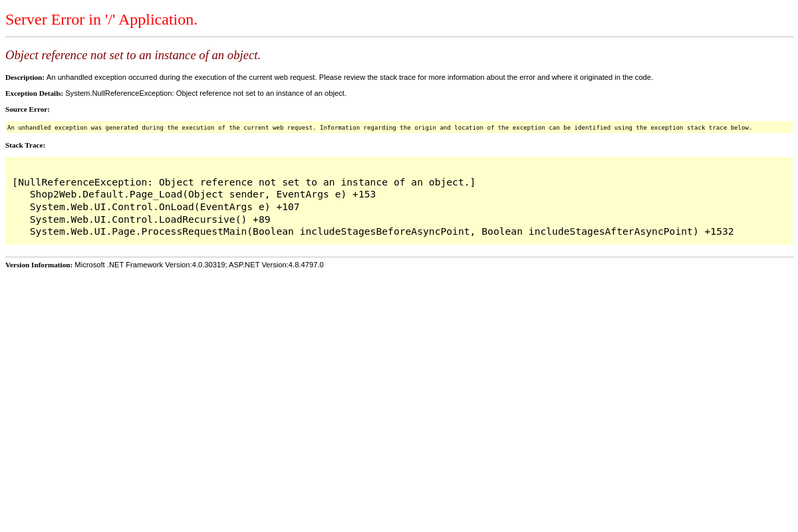Click the 'System.Web.UI.Control.OnLoad' stack trace line
Viewport: 798px width, 532px height.
164,207
